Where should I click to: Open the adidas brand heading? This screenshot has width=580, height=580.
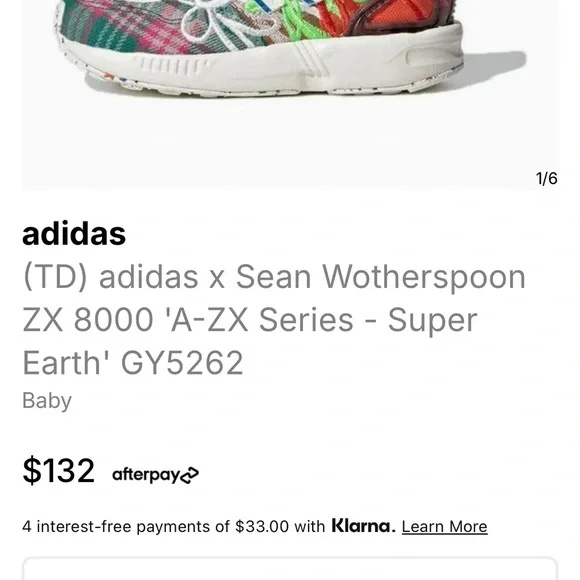74,234
